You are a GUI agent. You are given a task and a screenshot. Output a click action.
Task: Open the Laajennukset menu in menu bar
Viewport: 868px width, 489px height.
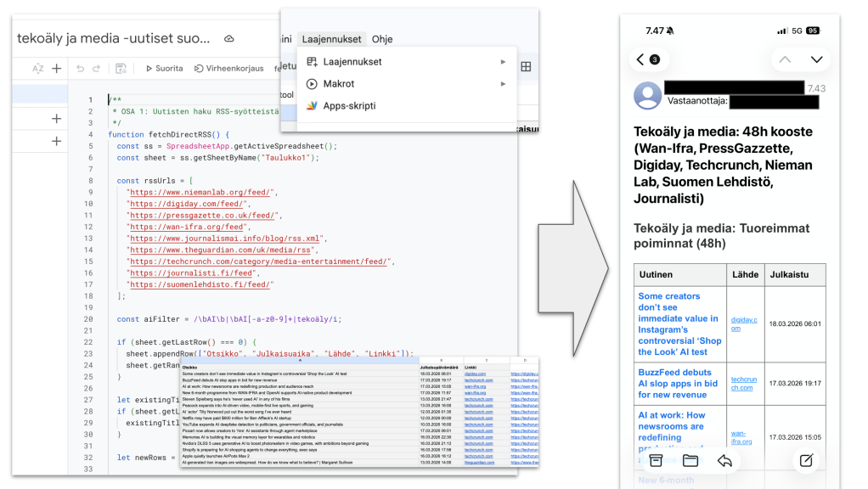[332, 39]
